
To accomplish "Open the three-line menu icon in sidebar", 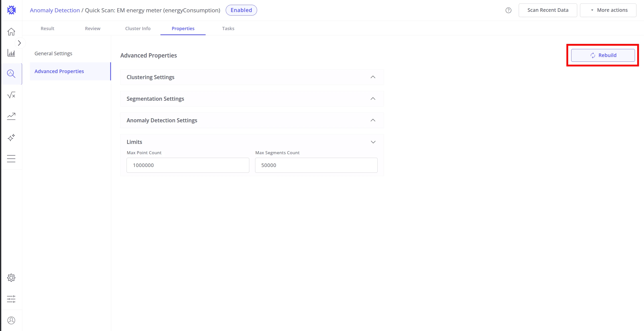I will point(11,159).
